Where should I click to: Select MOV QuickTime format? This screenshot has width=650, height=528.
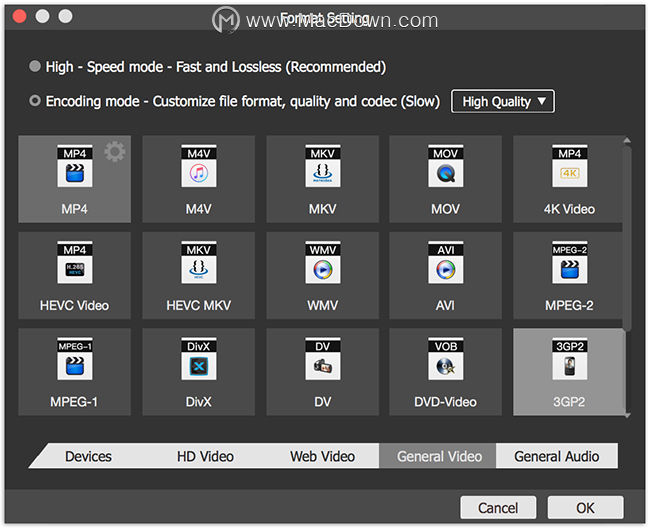tap(446, 179)
